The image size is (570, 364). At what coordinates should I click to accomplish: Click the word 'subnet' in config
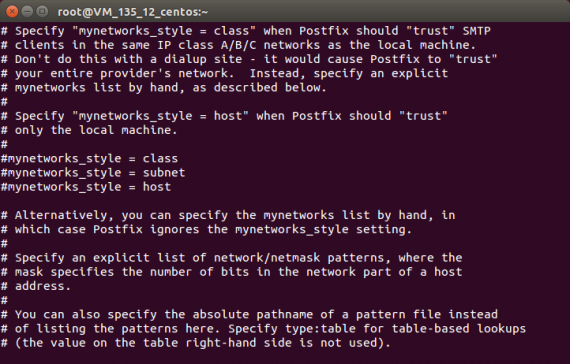(x=164, y=173)
